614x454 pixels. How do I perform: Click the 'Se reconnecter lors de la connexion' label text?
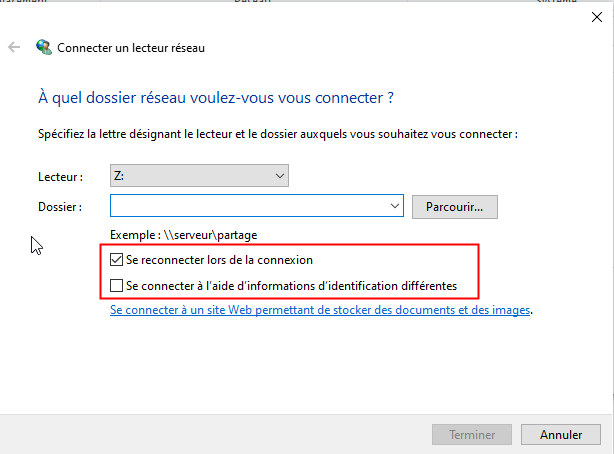pyautogui.click(x=220, y=260)
